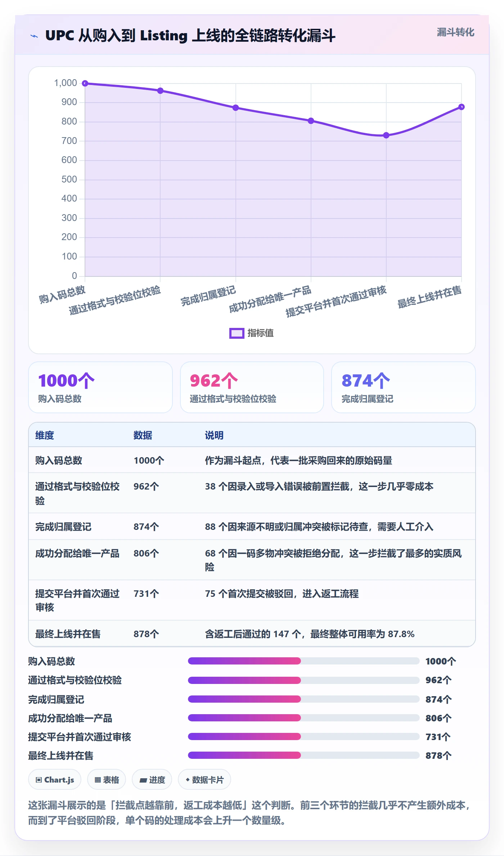Click the 806个 cell in the table
The height and width of the screenshot is (856, 504).
click(x=146, y=553)
